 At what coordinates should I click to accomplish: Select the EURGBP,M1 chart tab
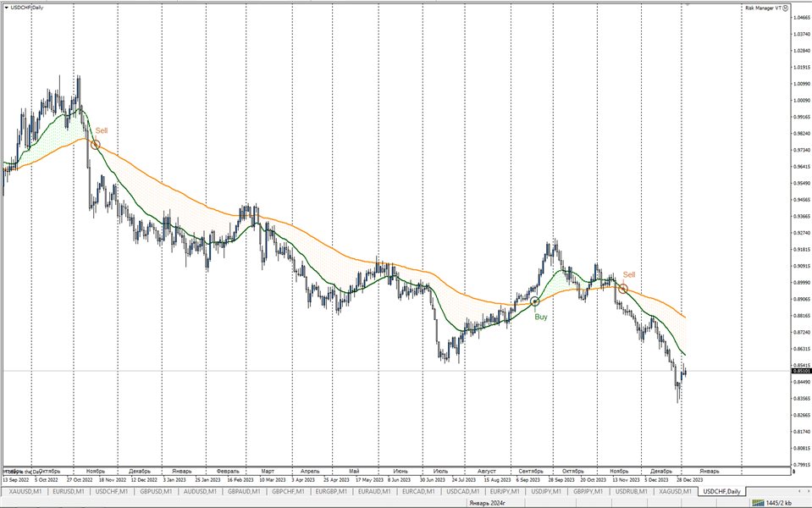point(331,491)
